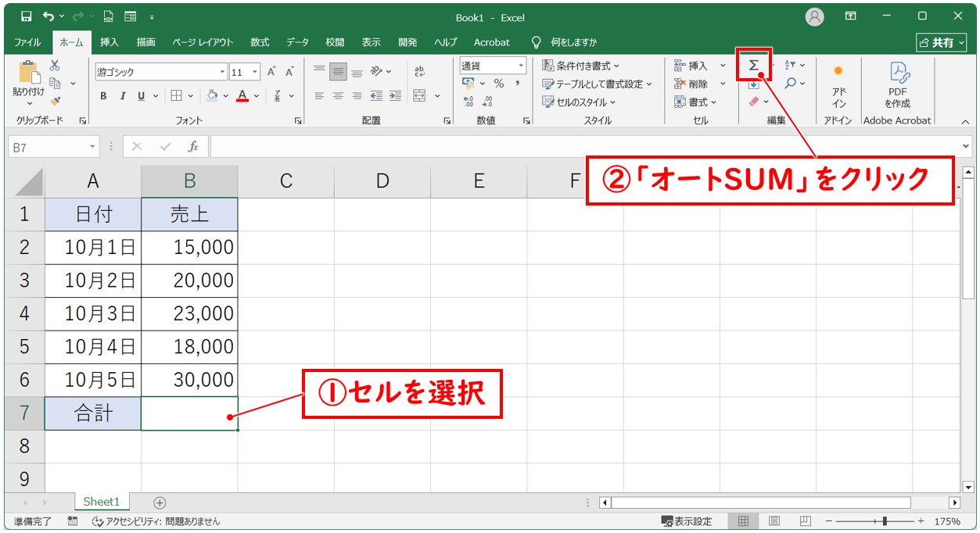Select the Sheet1 tab at the bottom

pos(102,502)
